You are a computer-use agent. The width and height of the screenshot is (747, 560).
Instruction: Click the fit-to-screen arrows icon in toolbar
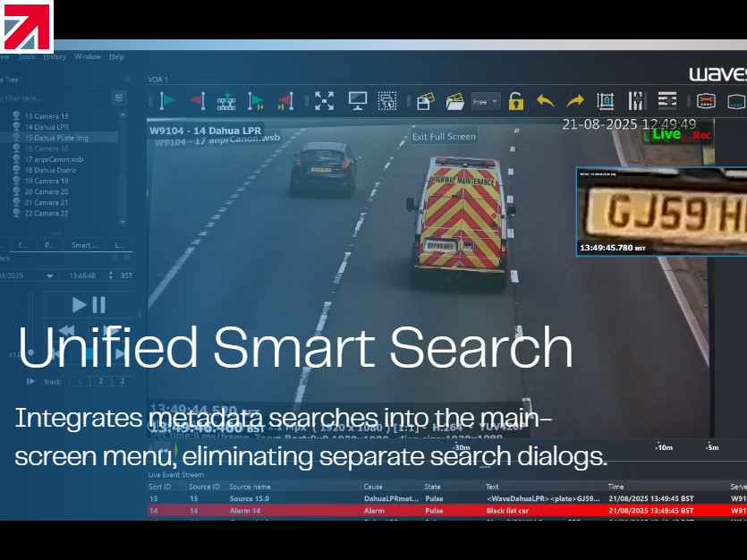324,101
